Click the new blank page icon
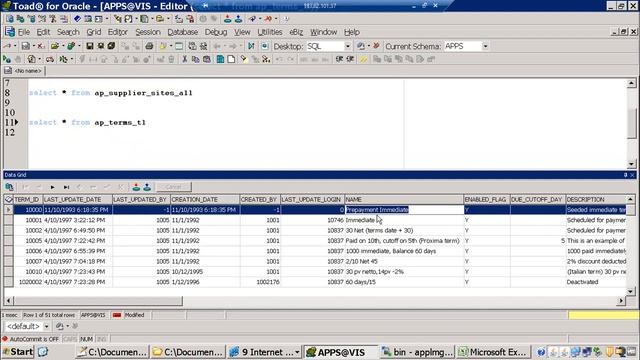 click(231, 60)
